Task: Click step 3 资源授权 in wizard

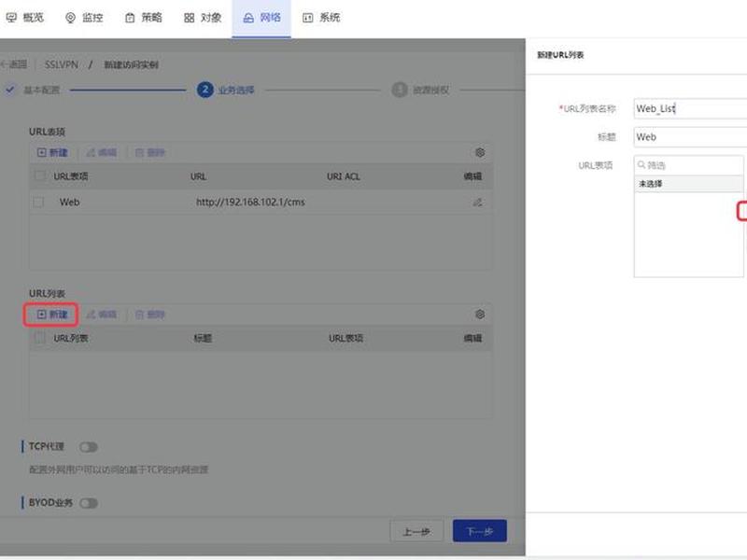Action: pyautogui.click(x=420, y=90)
